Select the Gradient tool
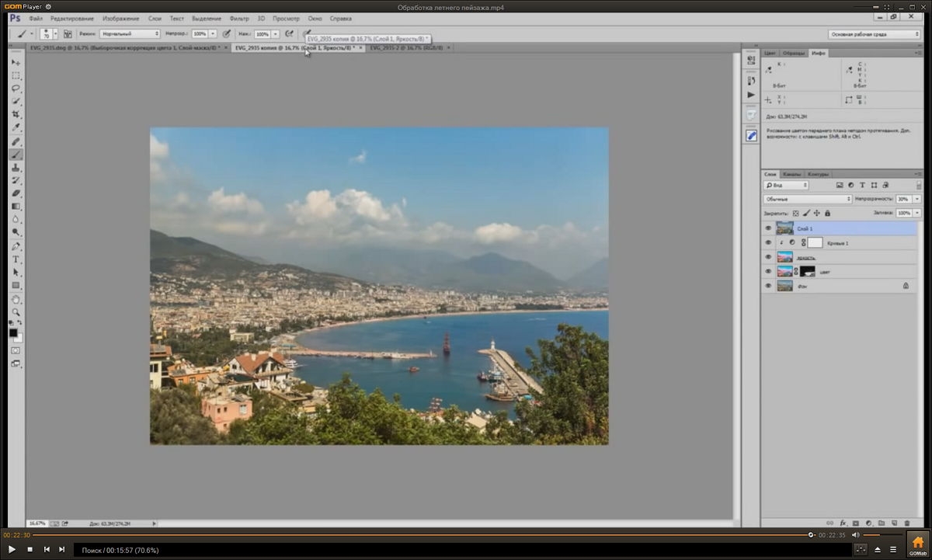Screen dimensions: 932x560 16,207
